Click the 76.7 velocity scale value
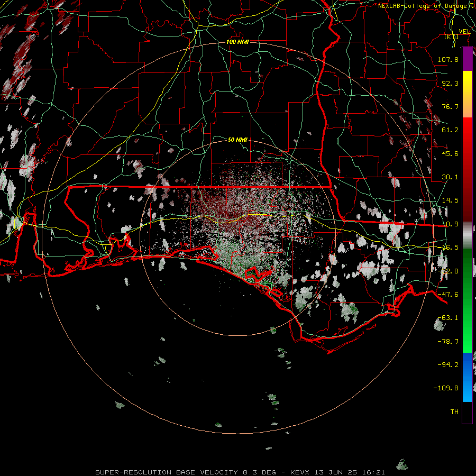The height and width of the screenshot is (476, 476). pyautogui.click(x=450, y=106)
